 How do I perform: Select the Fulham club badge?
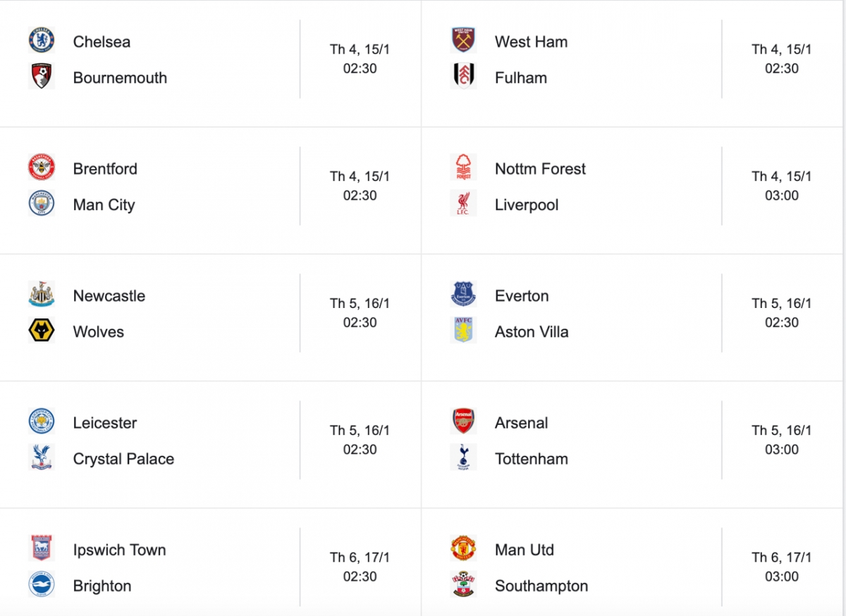pos(463,76)
